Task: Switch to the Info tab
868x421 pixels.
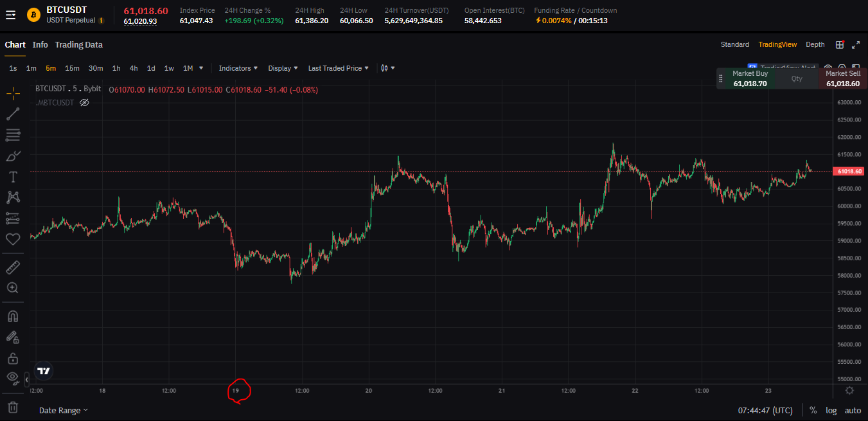Action: pyautogui.click(x=40, y=44)
